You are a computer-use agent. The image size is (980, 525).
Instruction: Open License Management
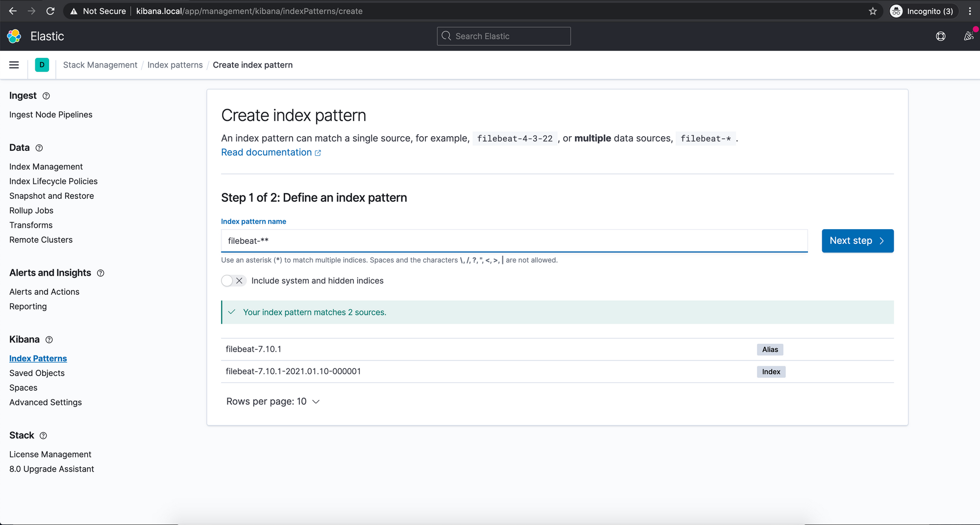(50, 454)
